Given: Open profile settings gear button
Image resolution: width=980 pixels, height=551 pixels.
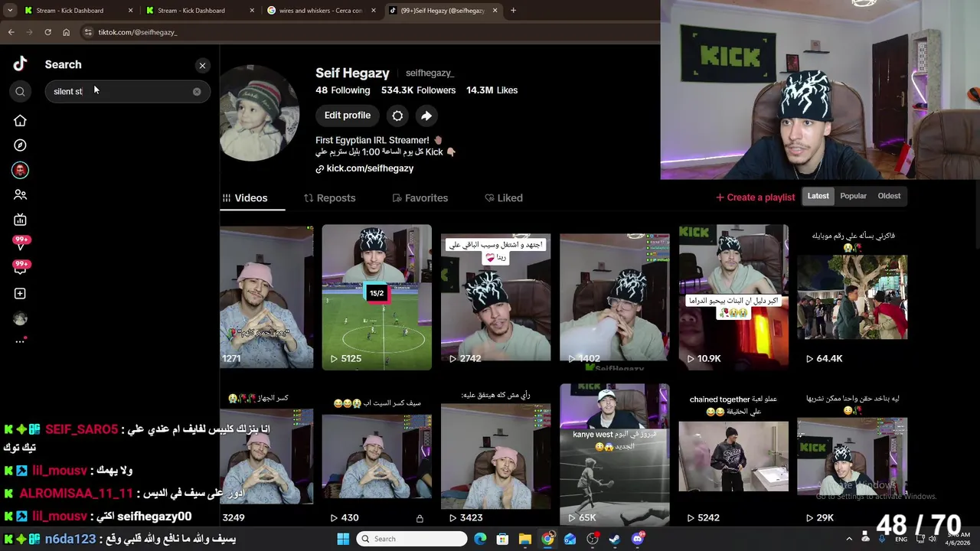Looking at the screenshot, I should [x=397, y=116].
